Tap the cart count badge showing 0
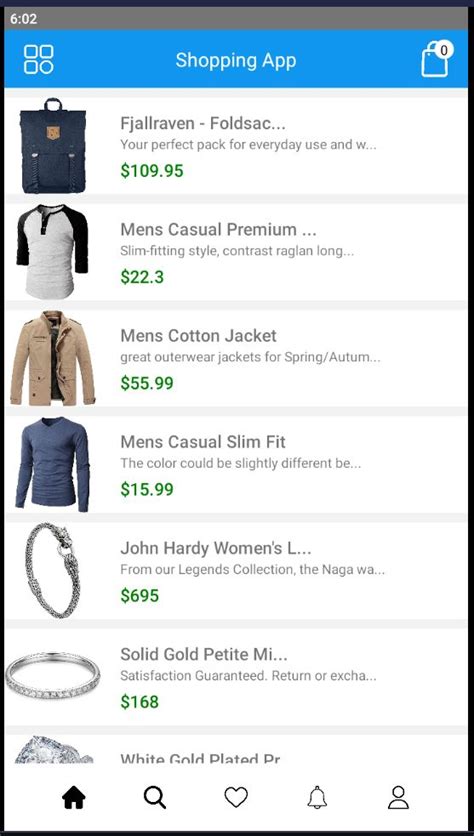Screen dimensions: 474x836 point(444,50)
